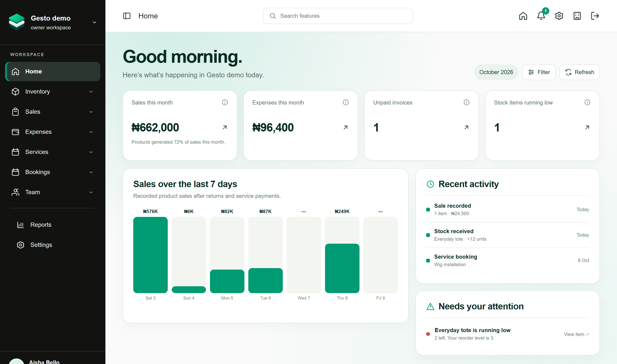The width and height of the screenshot is (617, 364).
Task: Open the Stock received activity entry
Action: coord(507,235)
